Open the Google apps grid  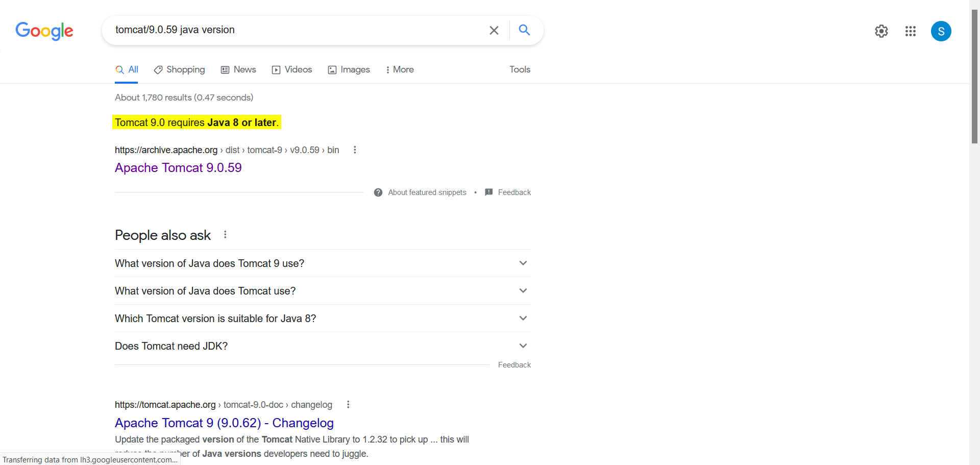(910, 31)
